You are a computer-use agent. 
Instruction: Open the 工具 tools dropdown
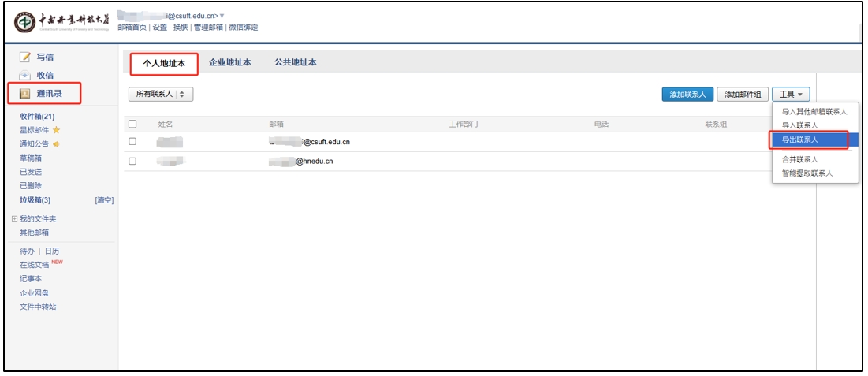pos(790,95)
